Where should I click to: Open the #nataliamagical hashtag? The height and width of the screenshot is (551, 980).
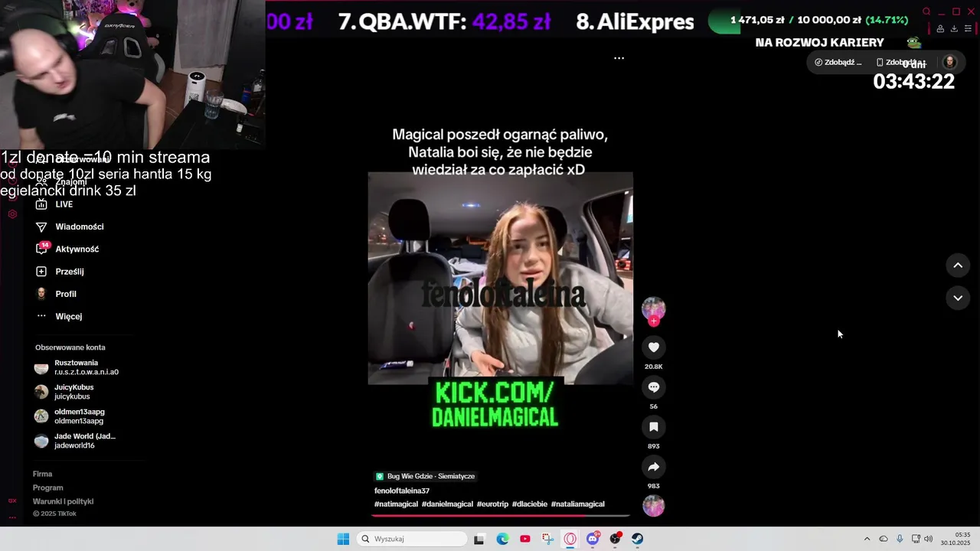point(577,504)
